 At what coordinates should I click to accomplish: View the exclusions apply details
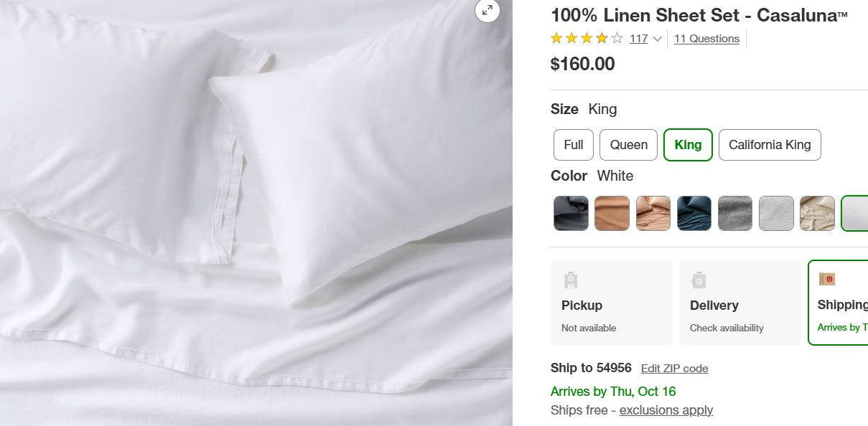coord(666,410)
